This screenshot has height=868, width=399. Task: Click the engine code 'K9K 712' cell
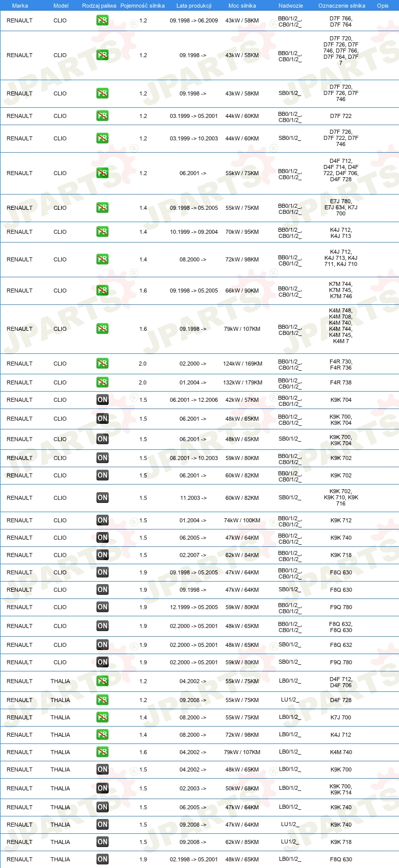[x=341, y=520]
